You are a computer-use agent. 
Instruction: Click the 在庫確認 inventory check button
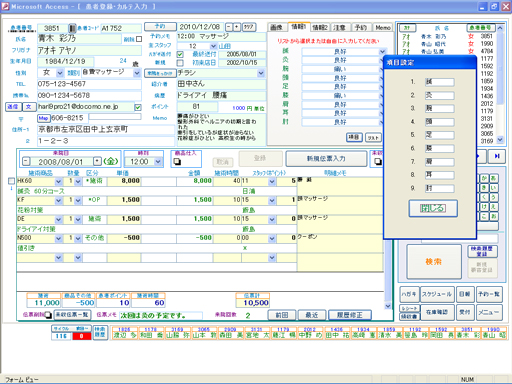coord(437,312)
